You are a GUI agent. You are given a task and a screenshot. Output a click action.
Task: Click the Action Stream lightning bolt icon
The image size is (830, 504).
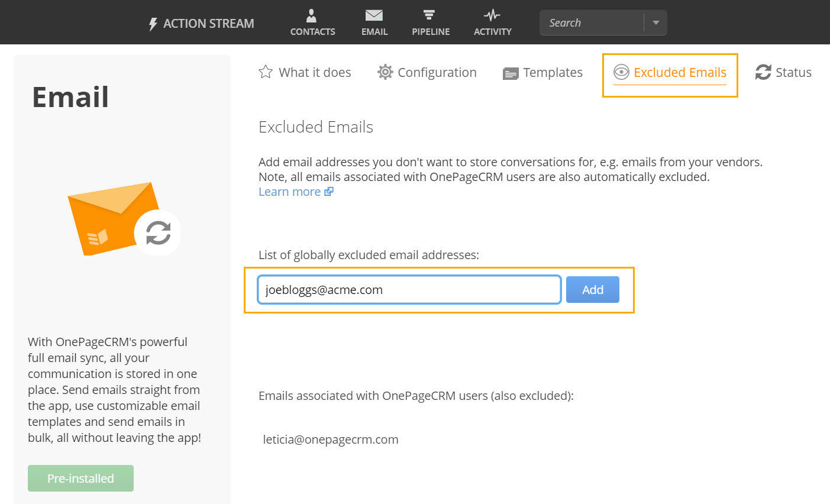click(153, 24)
